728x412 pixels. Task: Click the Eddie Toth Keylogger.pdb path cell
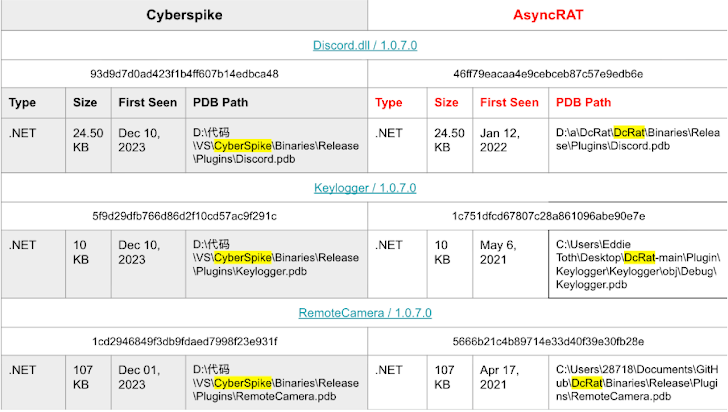(637, 264)
